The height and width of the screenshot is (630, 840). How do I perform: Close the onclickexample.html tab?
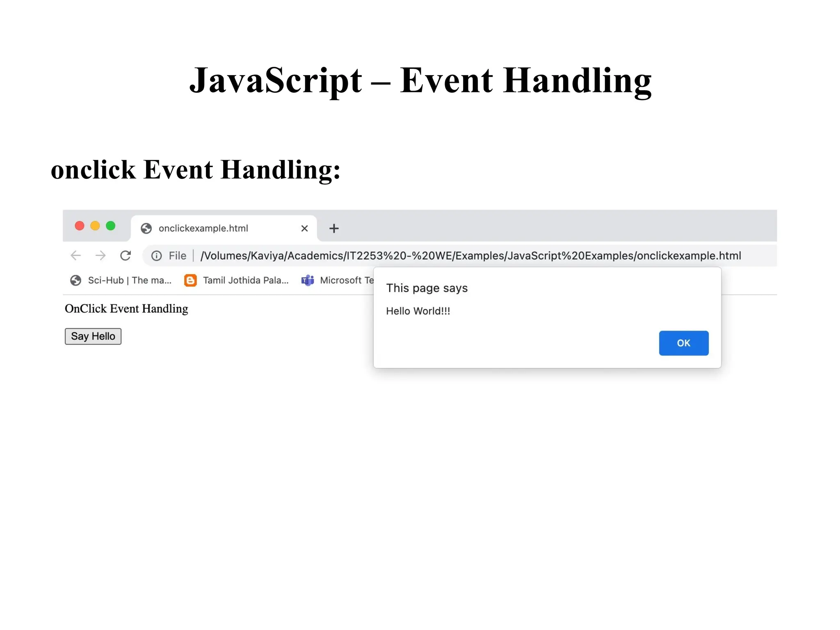(304, 228)
